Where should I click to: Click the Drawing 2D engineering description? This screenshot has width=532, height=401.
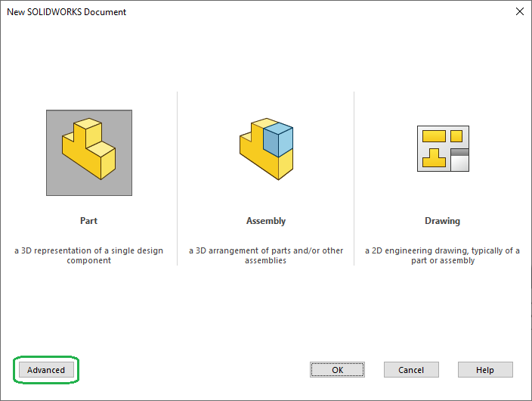442,256
